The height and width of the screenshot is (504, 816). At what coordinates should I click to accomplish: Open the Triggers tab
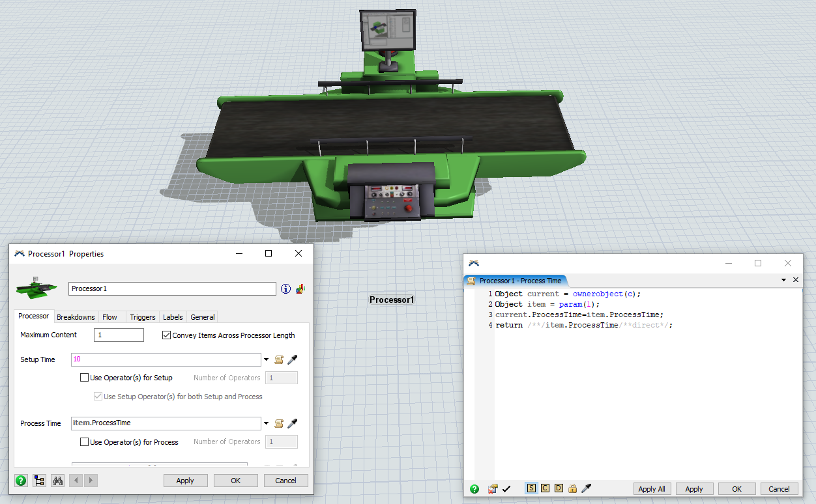pyautogui.click(x=142, y=317)
